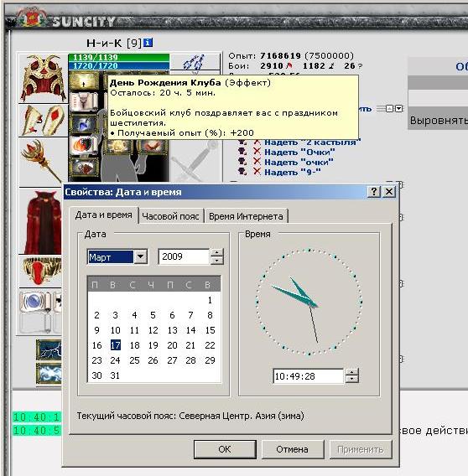Screen dimensions: 468x476
Task: Select day 22 in the calendar
Action: (210, 345)
